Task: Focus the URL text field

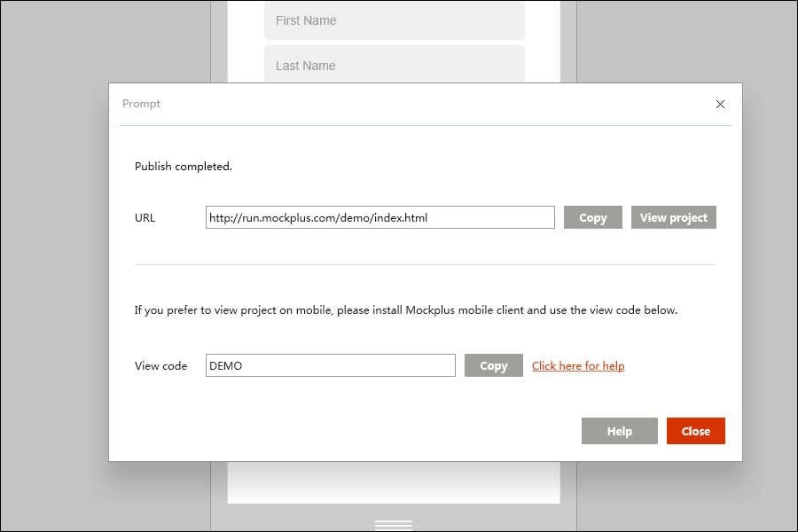Action: [379, 217]
